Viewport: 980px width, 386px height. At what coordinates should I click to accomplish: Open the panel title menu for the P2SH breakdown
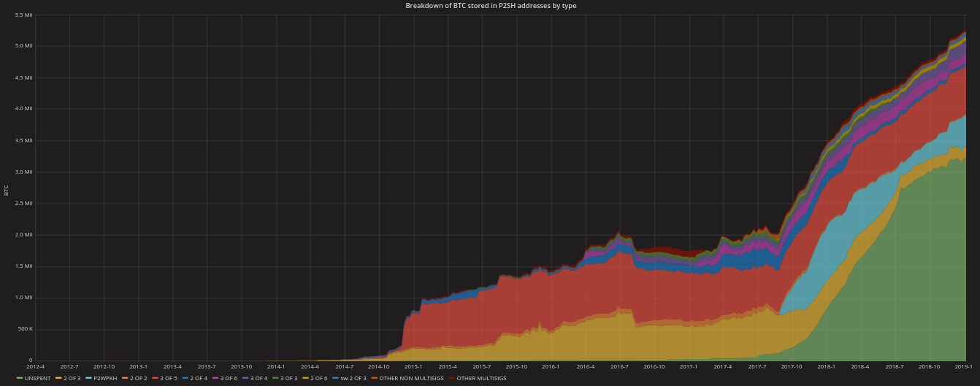click(491, 6)
